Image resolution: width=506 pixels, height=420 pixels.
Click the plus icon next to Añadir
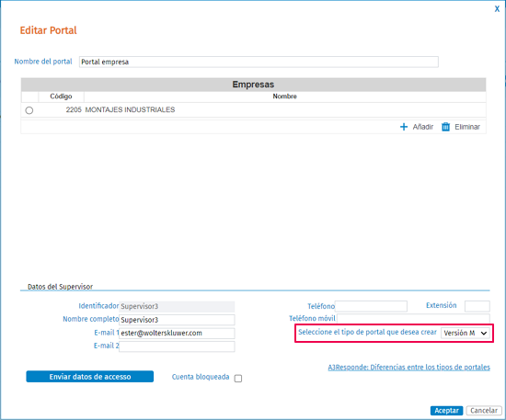[x=403, y=127]
